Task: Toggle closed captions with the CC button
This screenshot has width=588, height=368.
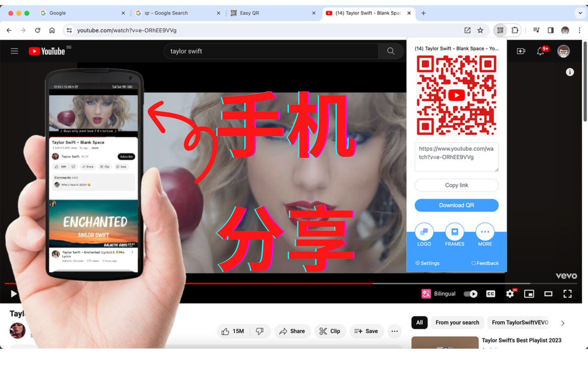Action: click(490, 293)
